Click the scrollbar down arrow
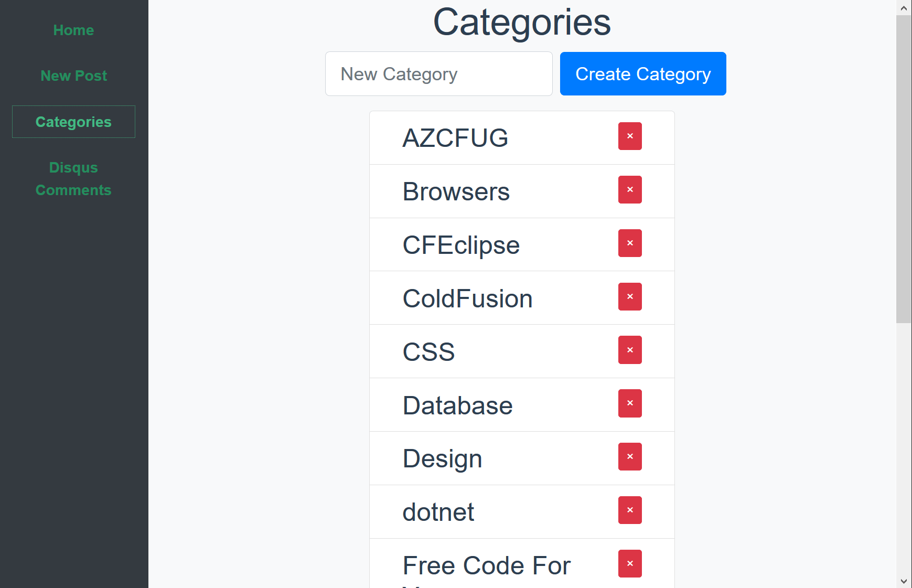 pyautogui.click(x=904, y=581)
